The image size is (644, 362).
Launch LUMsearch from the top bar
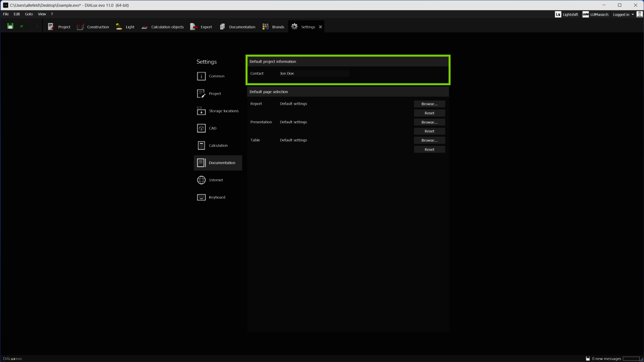[595, 14]
